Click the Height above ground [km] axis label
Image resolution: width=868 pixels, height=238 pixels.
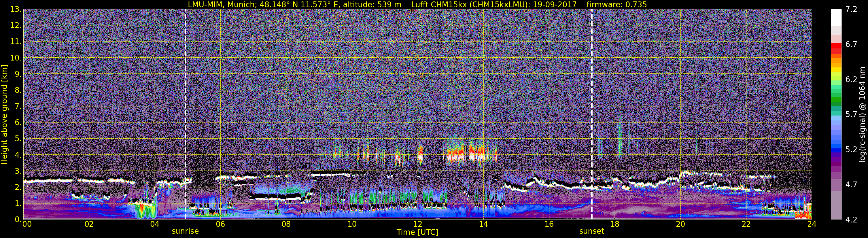tap(4, 114)
